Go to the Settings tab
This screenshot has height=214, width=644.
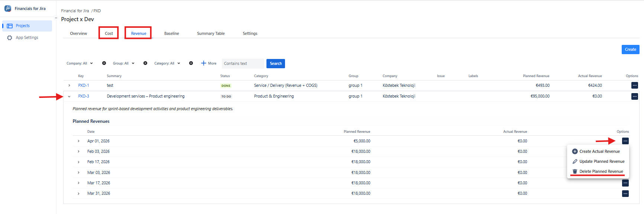(x=250, y=33)
